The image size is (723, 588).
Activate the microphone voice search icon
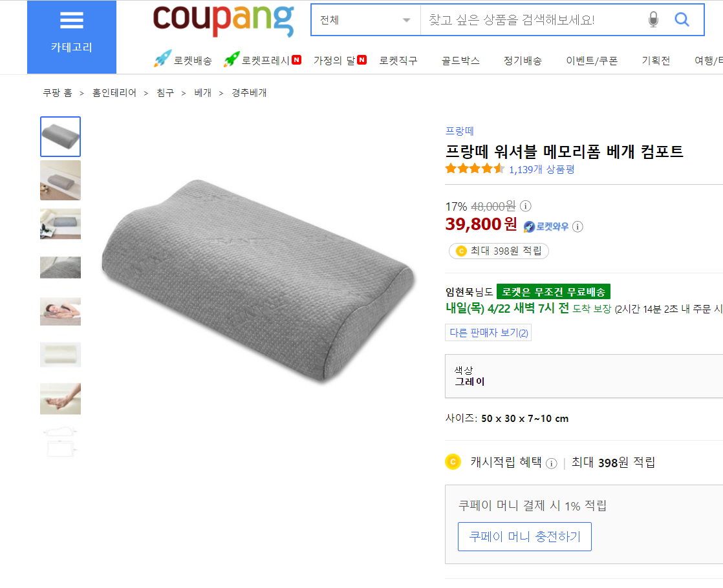click(x=653, y=20)
